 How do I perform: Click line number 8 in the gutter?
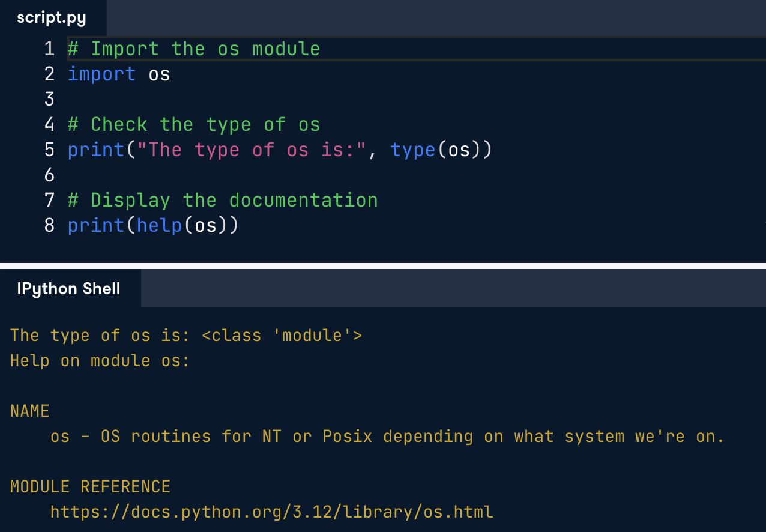point(49,225)
